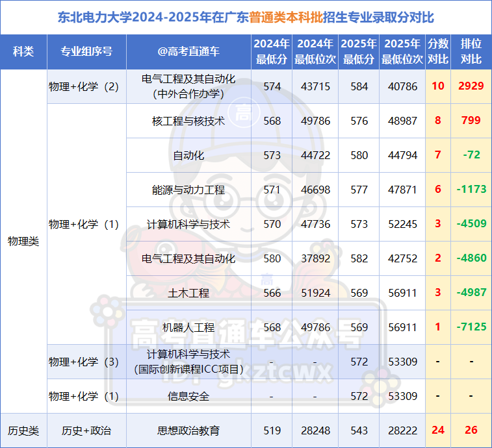Select the 历史类 category cell
Image resolution: width=492 pixels, height=448 pixels.
23,430
